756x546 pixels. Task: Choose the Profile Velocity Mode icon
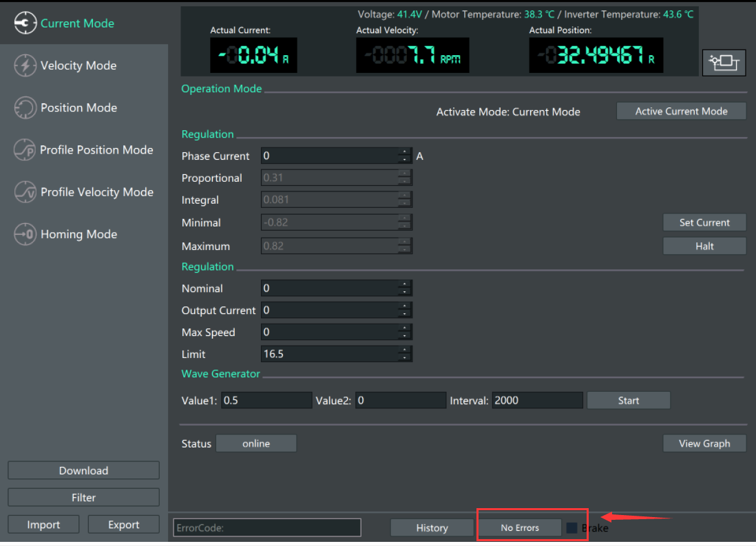click(25, 192)
